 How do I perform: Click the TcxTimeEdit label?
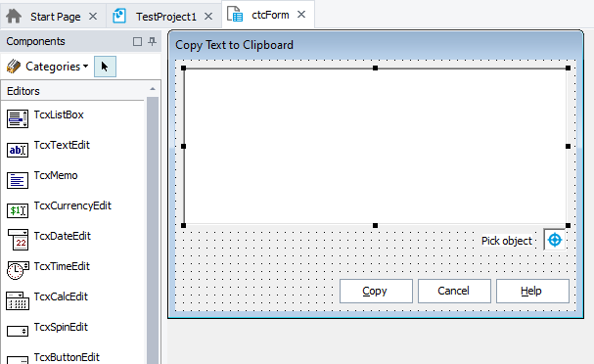point(62,266)
